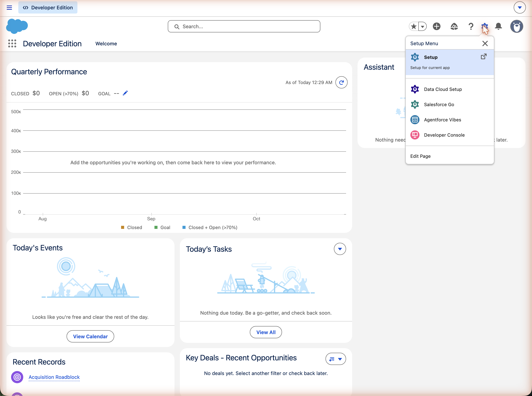532x396 pixels.
Task: Click the Favorites star icon
Action: tap(414, 26)
